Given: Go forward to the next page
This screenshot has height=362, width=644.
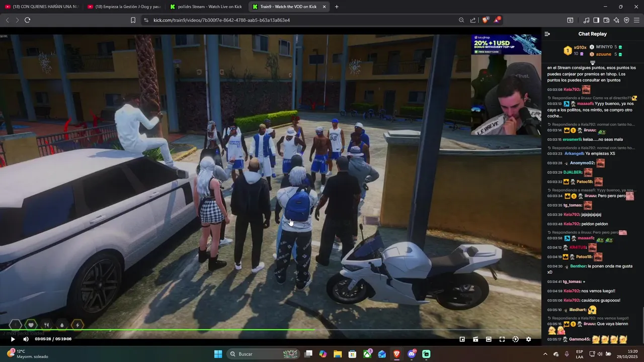Looking at the screenshot, I should [x=17, y=20].
